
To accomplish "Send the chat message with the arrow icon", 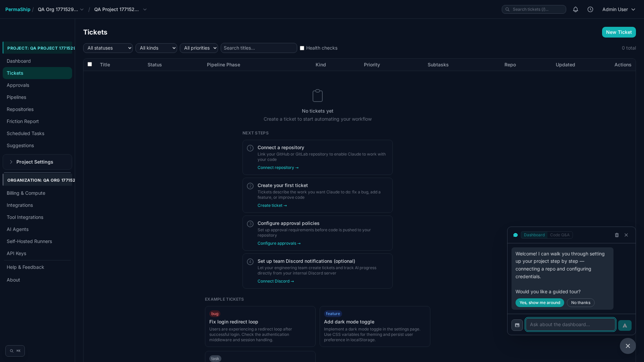I will (625, 325).
